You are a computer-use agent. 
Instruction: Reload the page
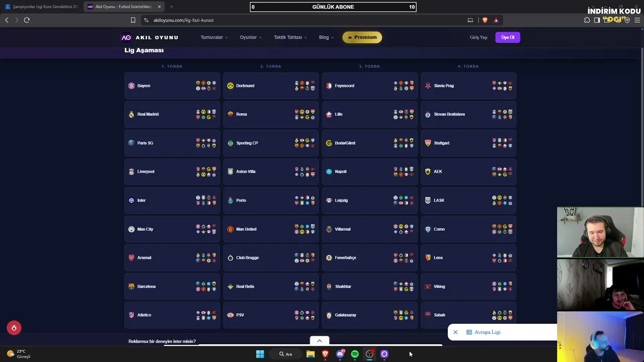tap(27, 20)
